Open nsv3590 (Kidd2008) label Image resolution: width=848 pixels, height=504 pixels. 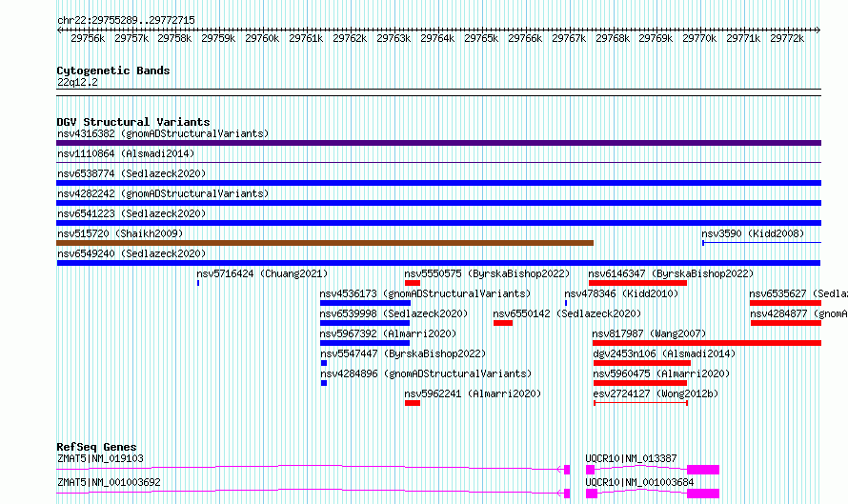click(753, 233)
